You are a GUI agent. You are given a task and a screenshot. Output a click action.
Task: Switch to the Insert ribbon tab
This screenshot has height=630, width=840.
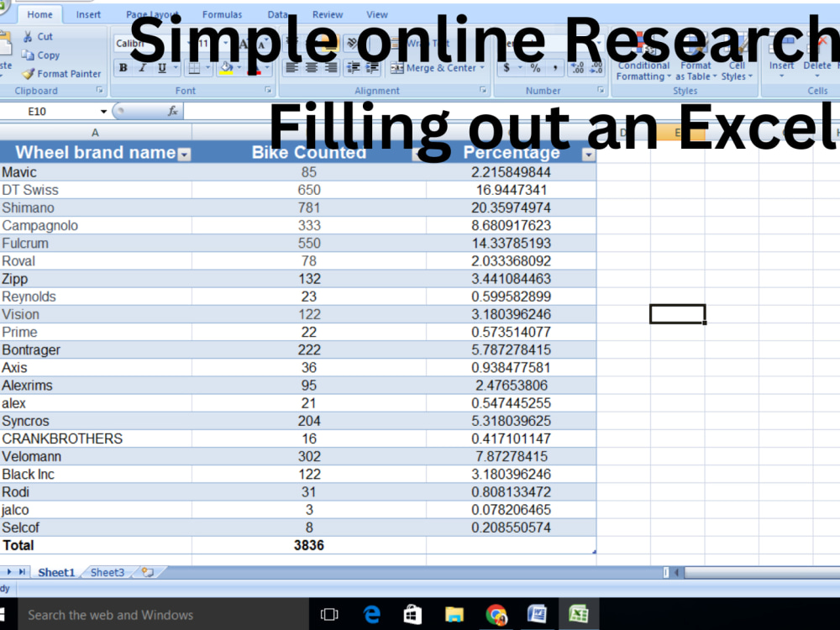point(88,14)
